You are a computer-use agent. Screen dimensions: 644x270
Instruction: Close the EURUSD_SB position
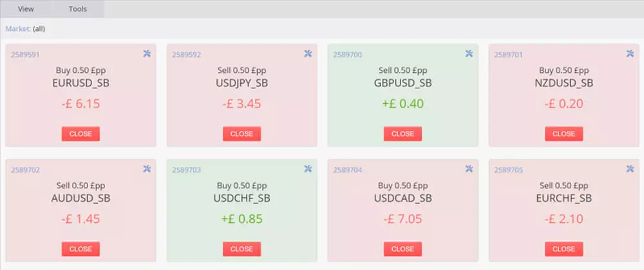(x=80, y=134)
